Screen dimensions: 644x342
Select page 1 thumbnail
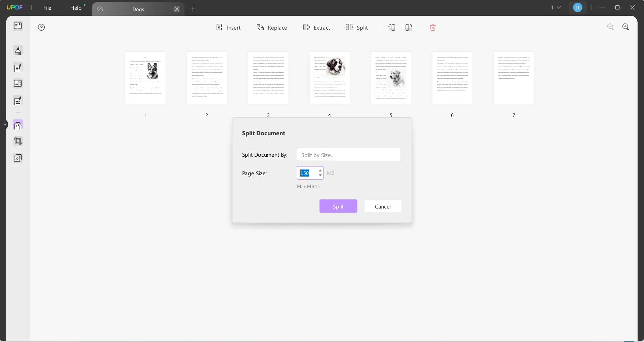click(x=146, y=78)
